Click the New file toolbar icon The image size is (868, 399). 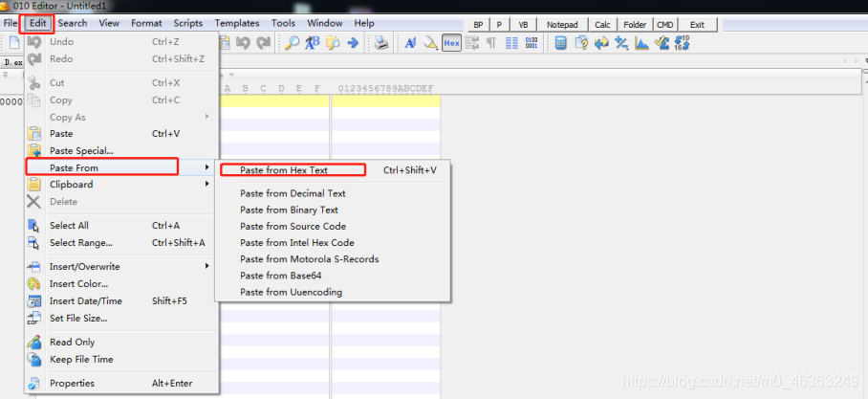pyautogui.click(x=14, y=43)
